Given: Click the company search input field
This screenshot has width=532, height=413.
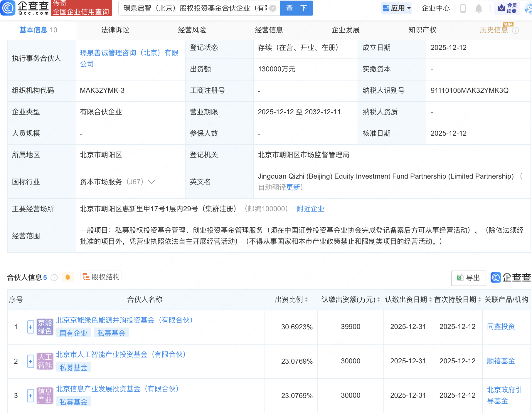Looking at the screenshot, I should 195,8.
